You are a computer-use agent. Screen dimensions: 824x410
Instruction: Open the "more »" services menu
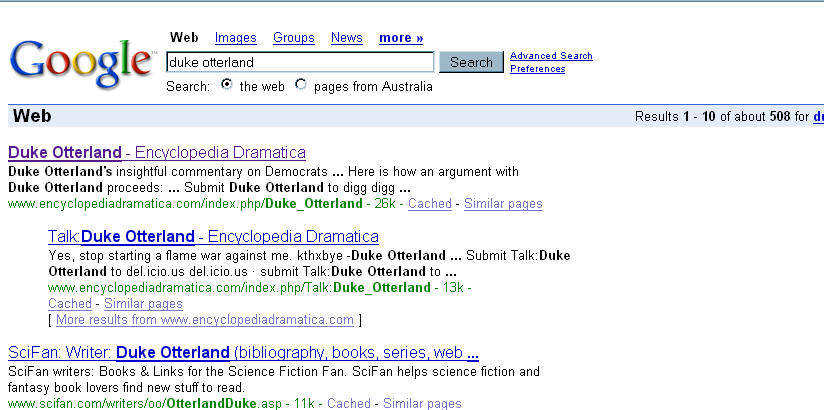tap(400, 38)
